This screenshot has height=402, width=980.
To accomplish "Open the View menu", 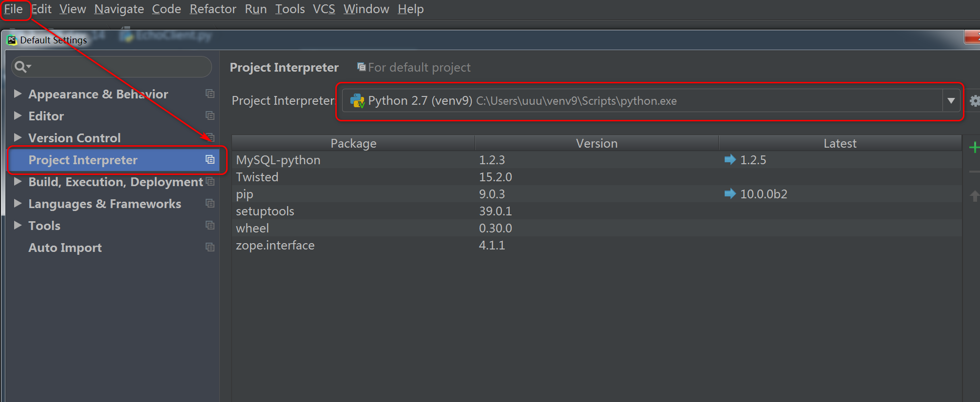I will pyautogui.click(x=73, y=9).
